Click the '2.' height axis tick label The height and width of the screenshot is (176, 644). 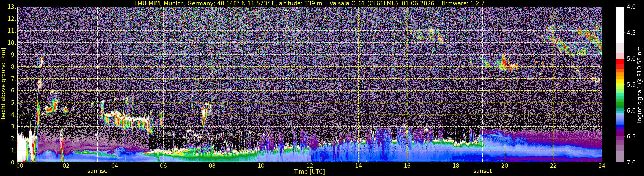click(x=13, y=139)
